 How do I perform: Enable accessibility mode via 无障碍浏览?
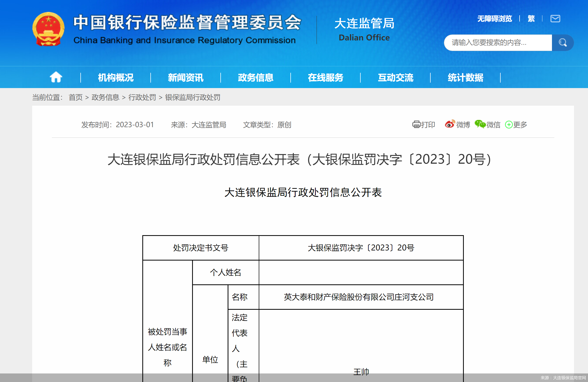tap(495, 18)
